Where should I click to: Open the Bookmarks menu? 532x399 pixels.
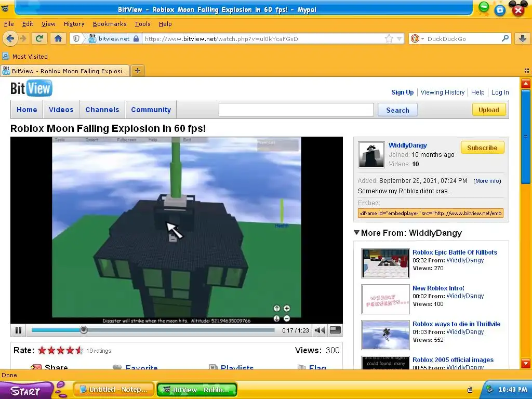click(x=110, y=24)
